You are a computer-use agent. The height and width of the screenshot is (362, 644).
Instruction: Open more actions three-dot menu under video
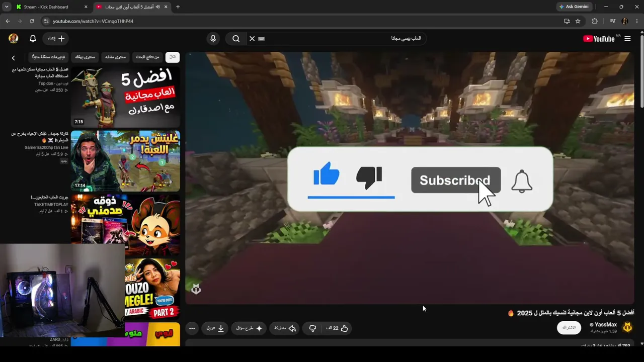[x=192, y=328]
